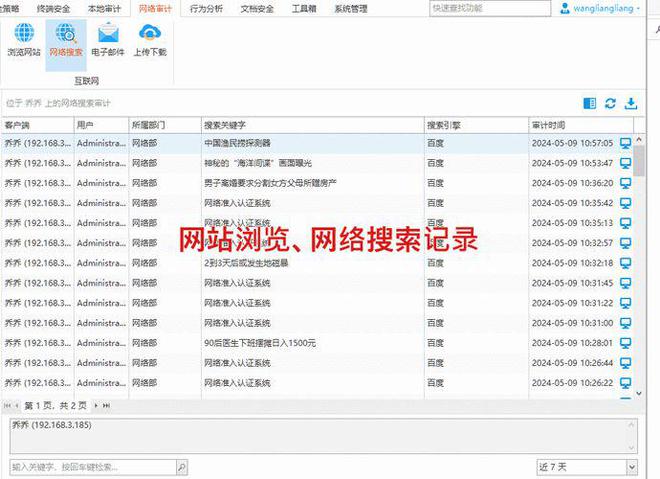Screen dimensions: 660x479
Task: Open the wangliangliang user account menu
Action: [601, 8]
